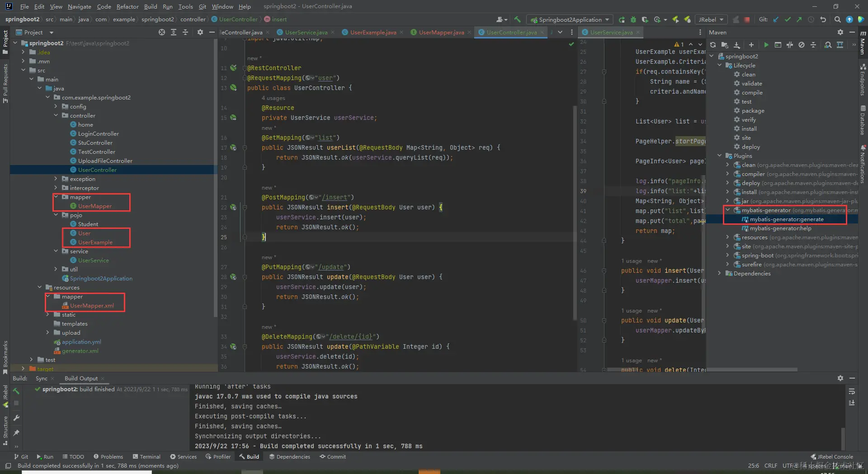Push commits with the green Git arrow
Viewport: 868px width, 474px height.
click(799, 19)
